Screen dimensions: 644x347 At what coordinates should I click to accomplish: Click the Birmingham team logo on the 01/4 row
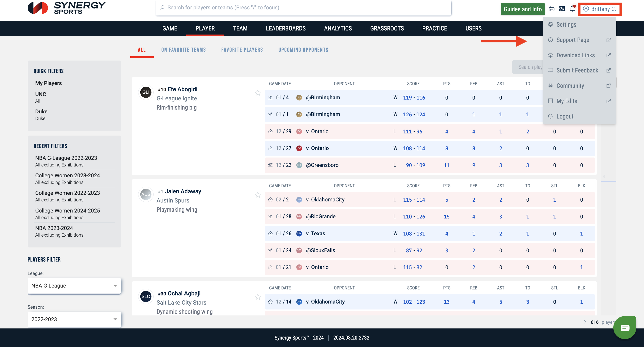(x=299, y=98)
